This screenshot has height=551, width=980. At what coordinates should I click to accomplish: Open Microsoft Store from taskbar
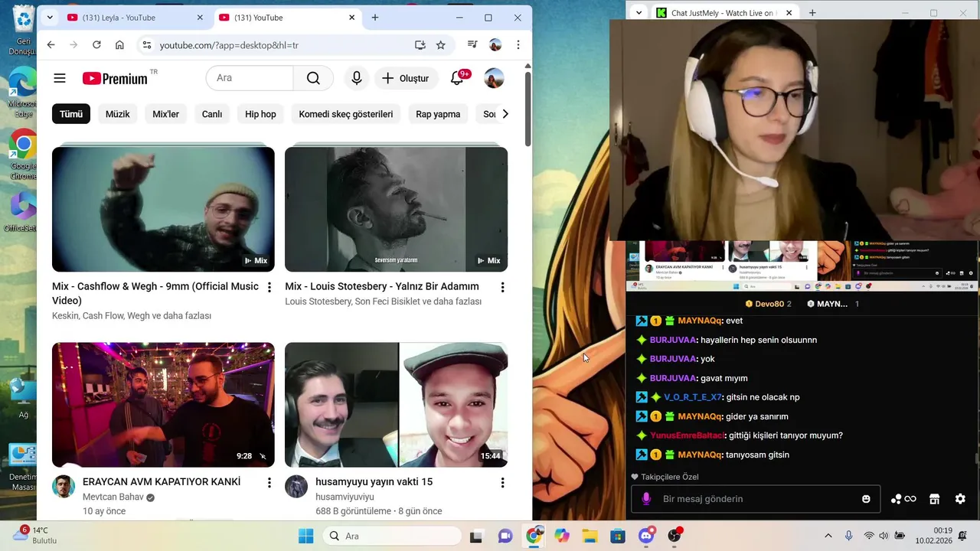[x=618, y=536]
